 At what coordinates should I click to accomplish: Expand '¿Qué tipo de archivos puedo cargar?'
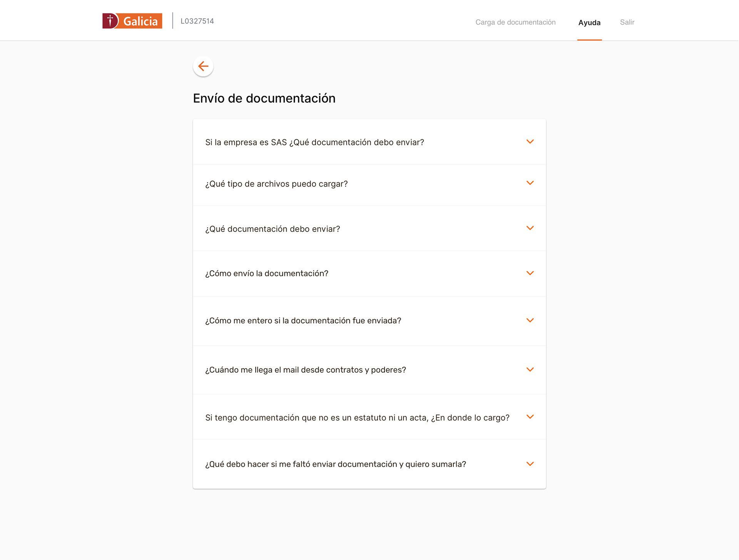click(369, 185)
